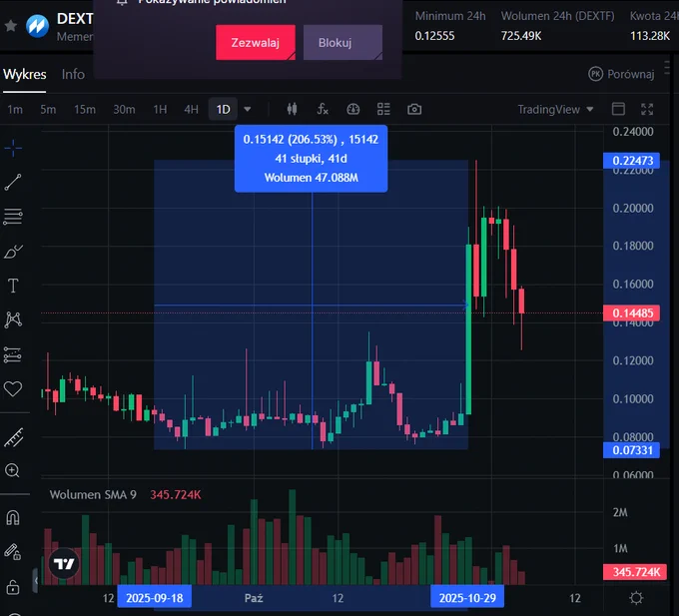Open the TradingView chart source dropdown
Screen dimensions: 679x616
(555, 109)
